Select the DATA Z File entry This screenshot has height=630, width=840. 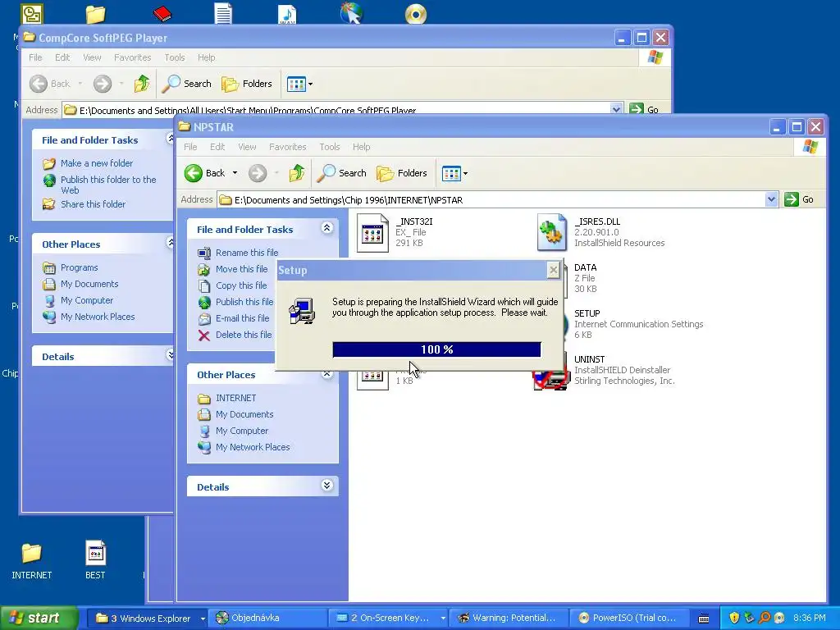(585, 277)
